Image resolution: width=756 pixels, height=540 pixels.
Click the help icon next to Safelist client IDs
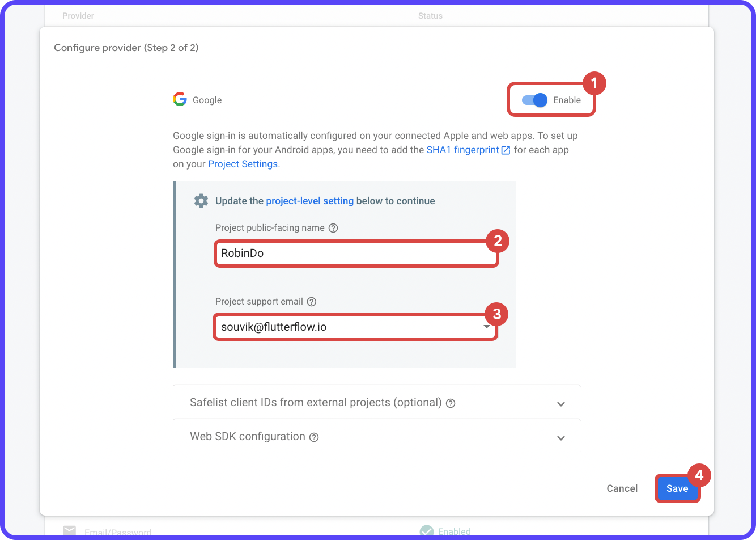(x=450, y=403)
